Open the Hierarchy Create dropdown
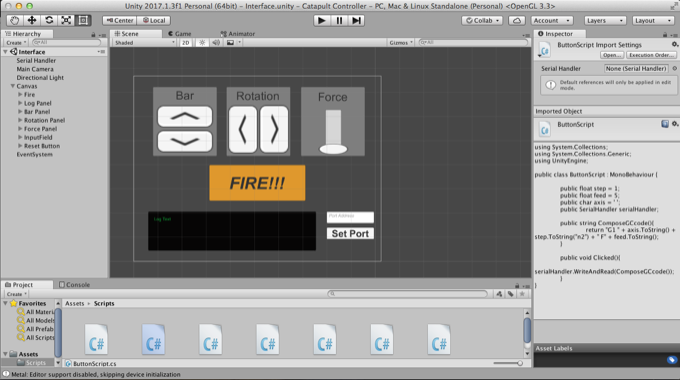 [x=16, y=43]
